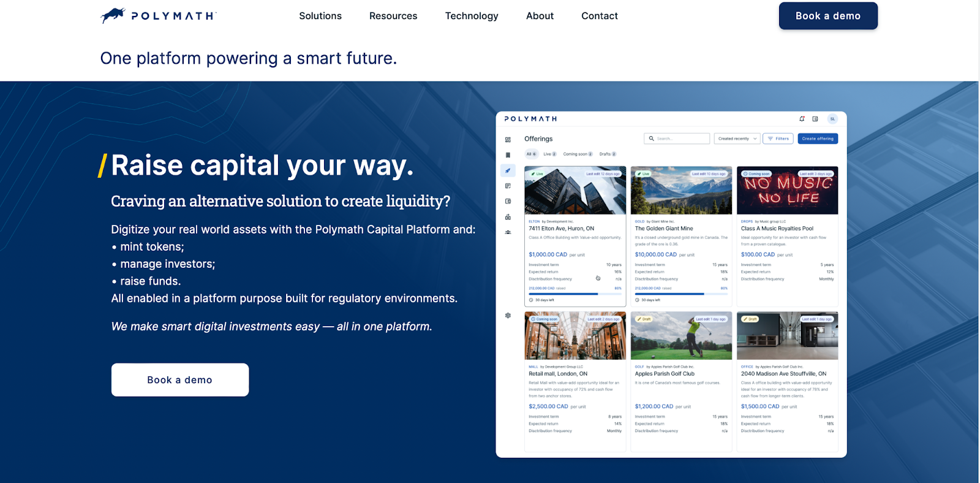Switch to the Live offerings tab
The image size is (980, 483).
coord(549,154)
